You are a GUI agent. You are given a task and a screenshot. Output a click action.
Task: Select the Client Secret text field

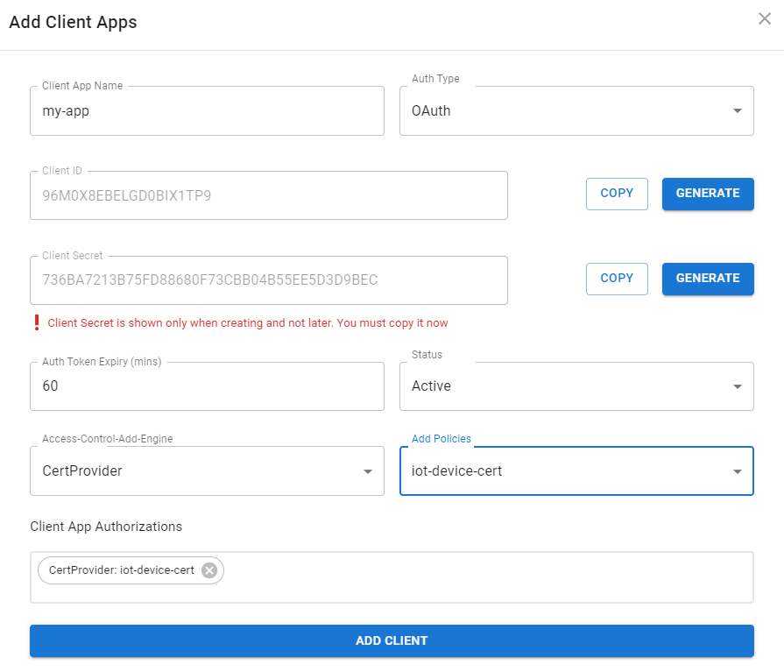pos(268,280)
